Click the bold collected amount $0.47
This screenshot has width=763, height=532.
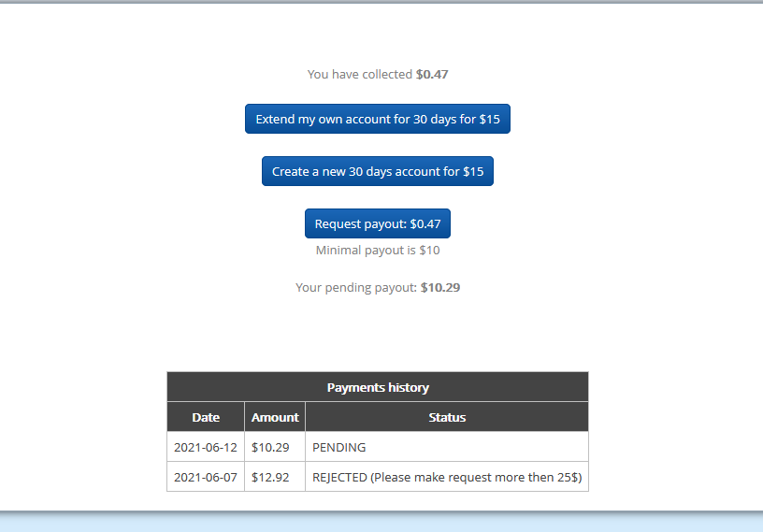[432, 74]
